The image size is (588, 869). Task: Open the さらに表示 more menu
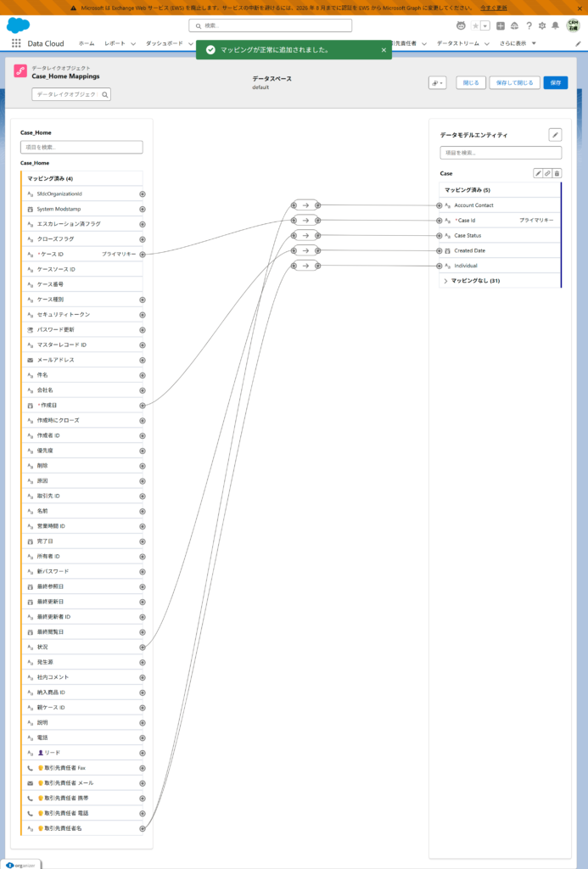click(518, 43)
